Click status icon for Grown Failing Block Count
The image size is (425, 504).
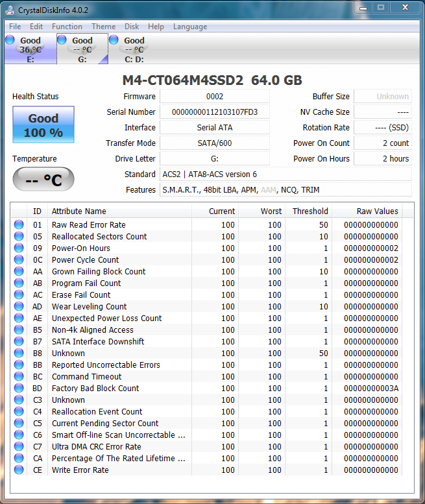[x=19, y=271]
